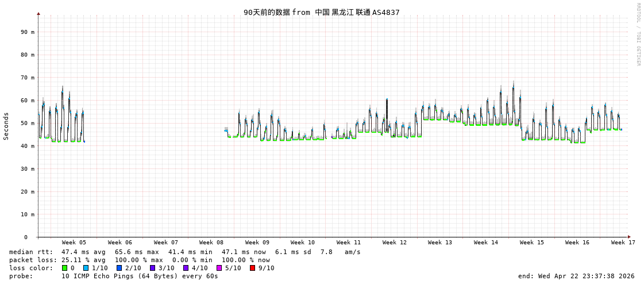Click the RRDTOOL / TOBI OETIKER watermark
Viewport: 644px width, 284px height.
[638, 34]
